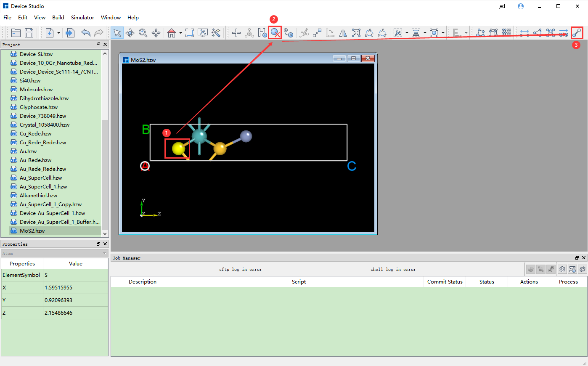The width and height of the screenshot is (588, 366).
Task: Open the Simulator menu
Action: pyautogui.click(x=82, y=18)
